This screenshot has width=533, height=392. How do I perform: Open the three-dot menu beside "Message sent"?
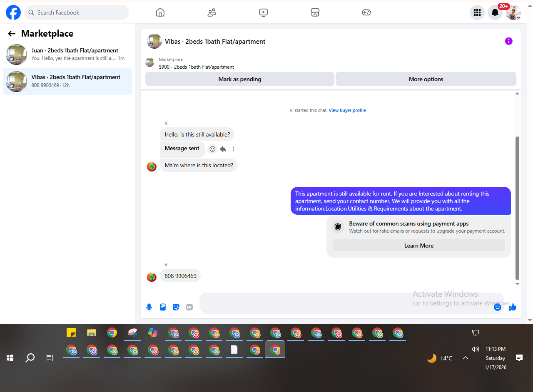point(233,149)
